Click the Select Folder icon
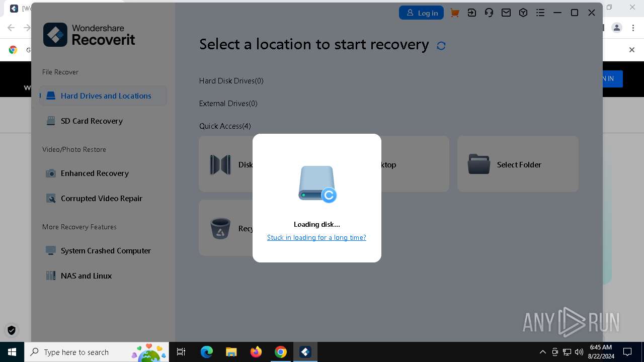This screenshot has width=644, height=362. pos(479,164)
